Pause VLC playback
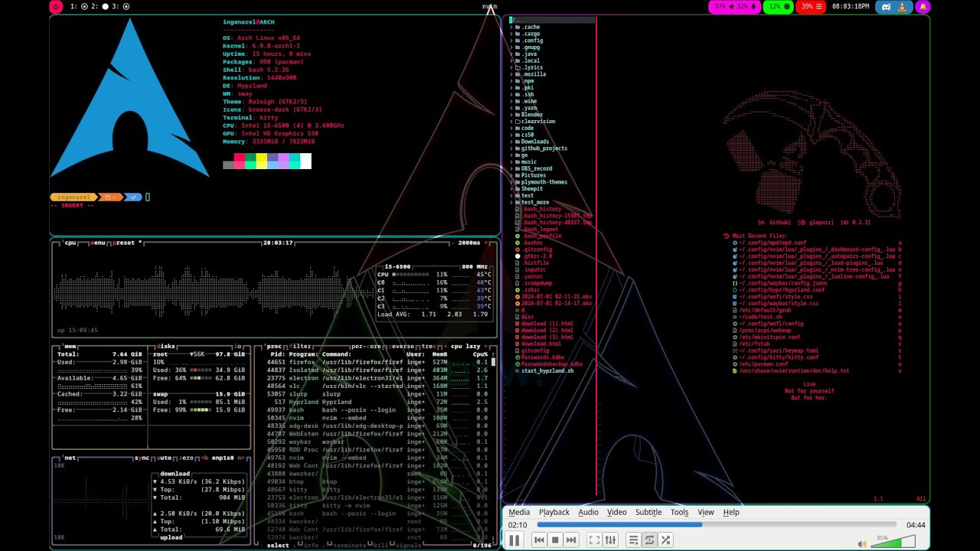 (514, 540)
